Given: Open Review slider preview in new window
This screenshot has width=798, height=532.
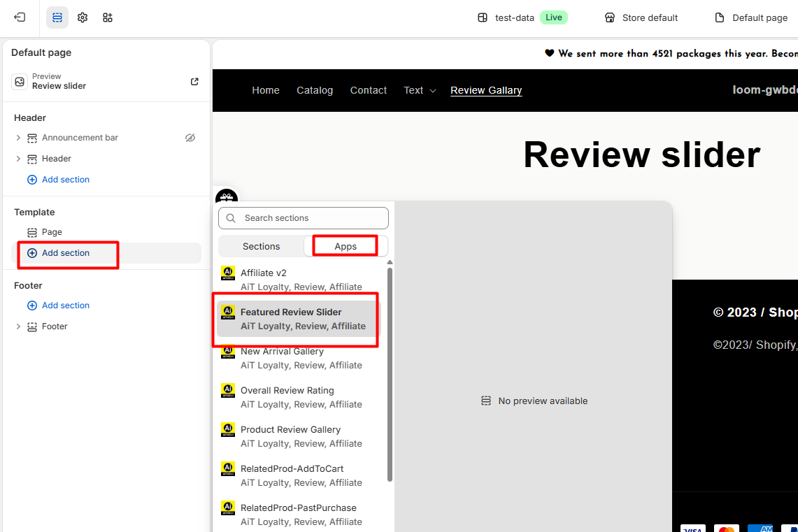Looking at the screenshot, I should tap(194, 82).
